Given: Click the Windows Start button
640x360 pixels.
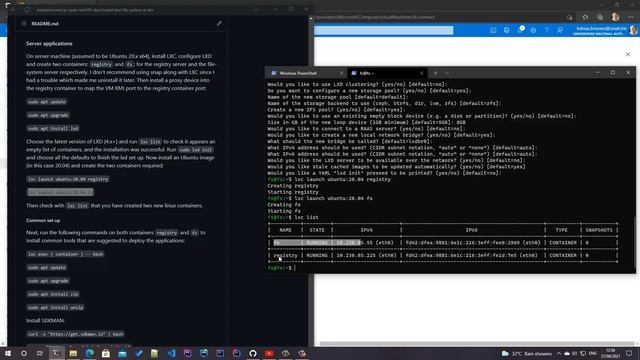Looking at the screenshot, I should (8, 353).
